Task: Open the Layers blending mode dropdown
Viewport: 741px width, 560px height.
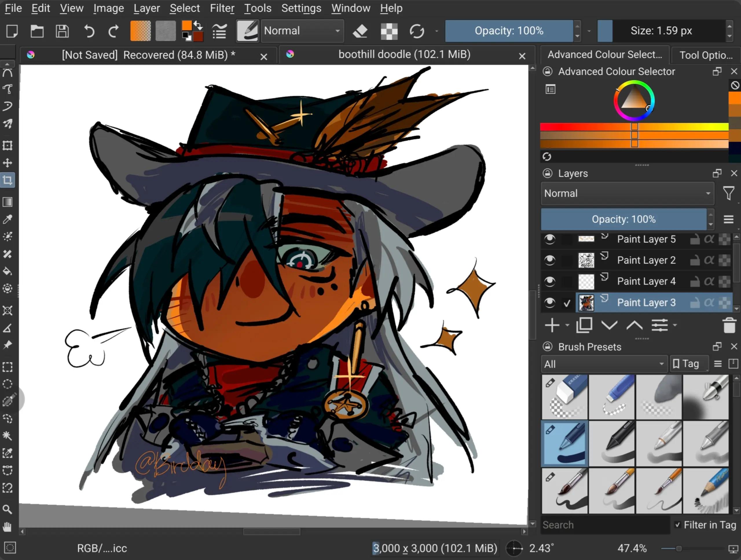Action: coord(628,193)
